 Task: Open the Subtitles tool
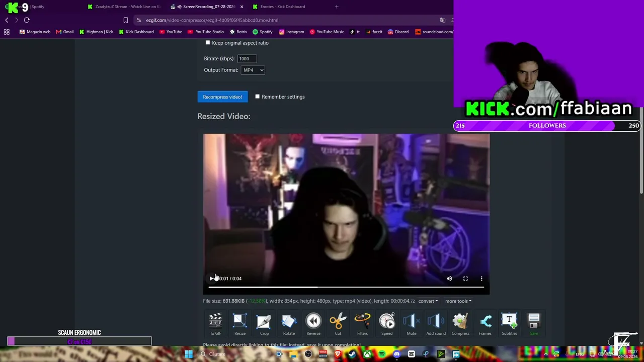click(509, 324)
